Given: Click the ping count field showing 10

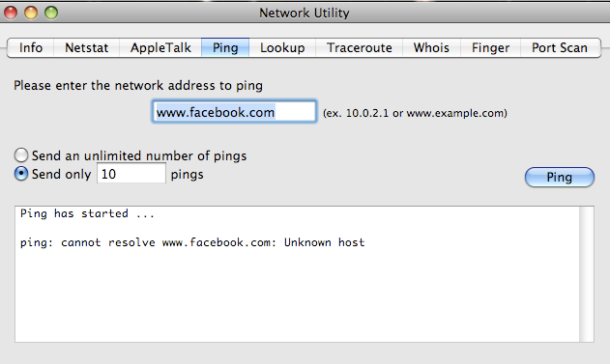Looking at the screenshot, I should (x=131, y=173).
